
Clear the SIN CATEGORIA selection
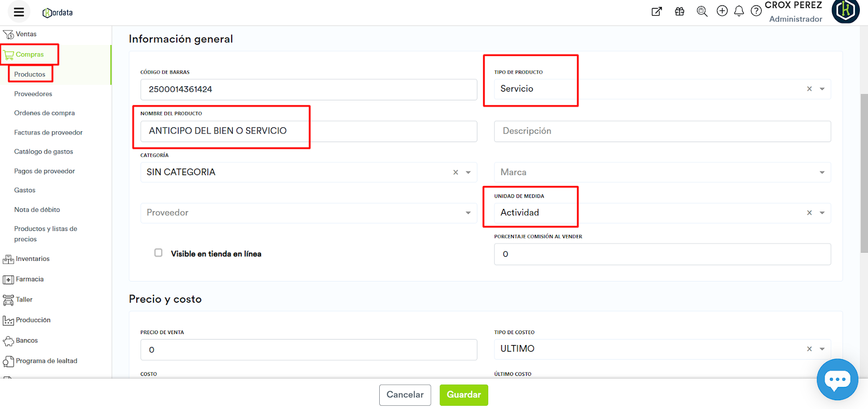456,172
